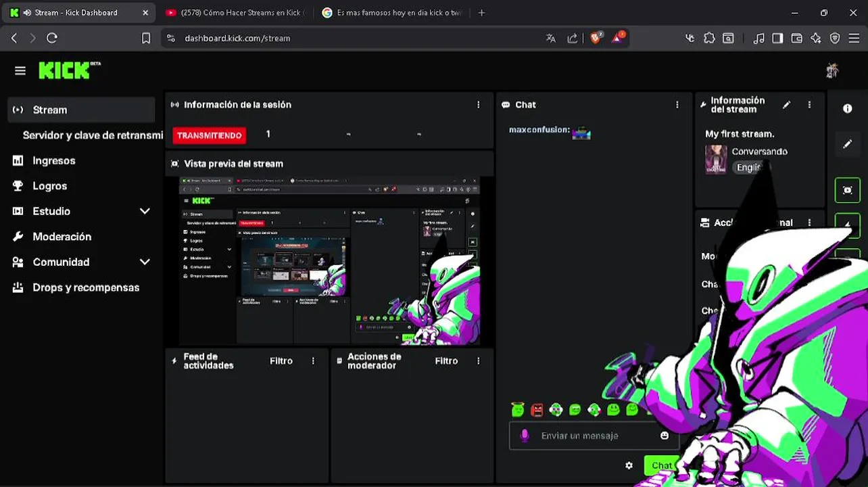Reload the page
Screen dimensions: 868x487
(52, 39)
